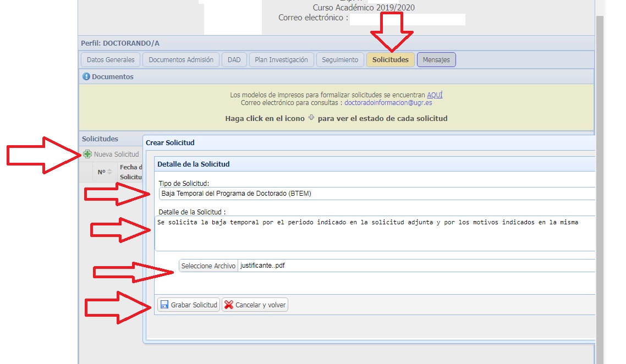Select the Solicitudes tab

pos(390,60)
